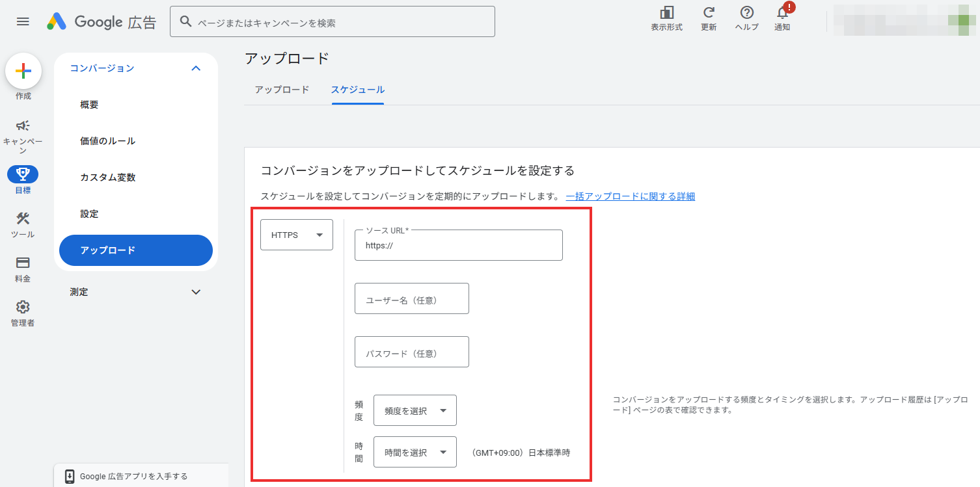The image size is (980, 487).
Task: Expand the 測定 section
Action: (195, 292)
